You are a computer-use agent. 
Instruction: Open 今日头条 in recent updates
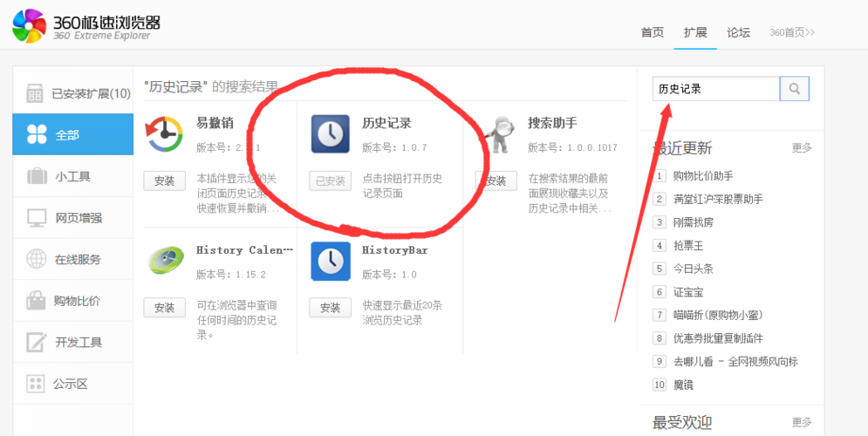[693, 269]
